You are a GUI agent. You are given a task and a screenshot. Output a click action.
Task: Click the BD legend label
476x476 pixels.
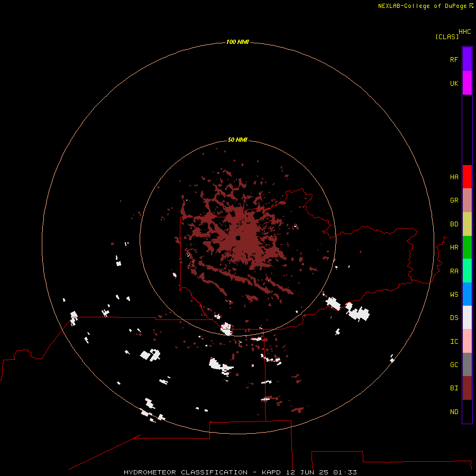coord(454,224)
